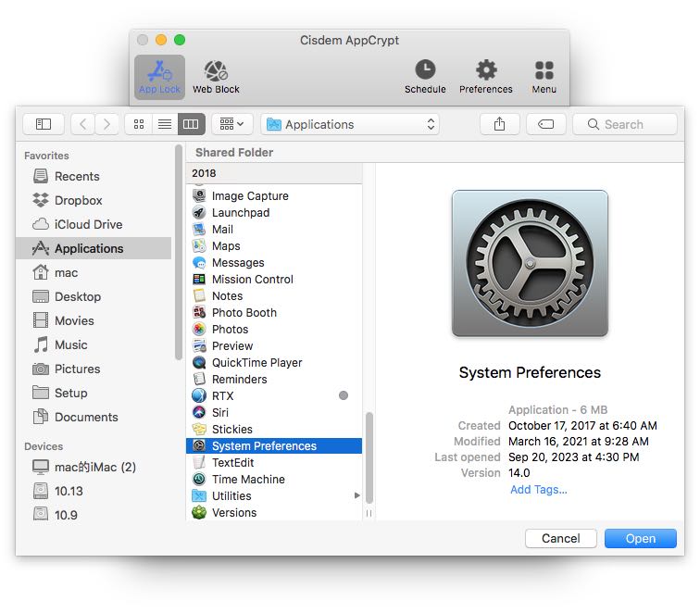
Task: Open the Schedule clock icon in AppCrypt
Action: click(425, 77)
